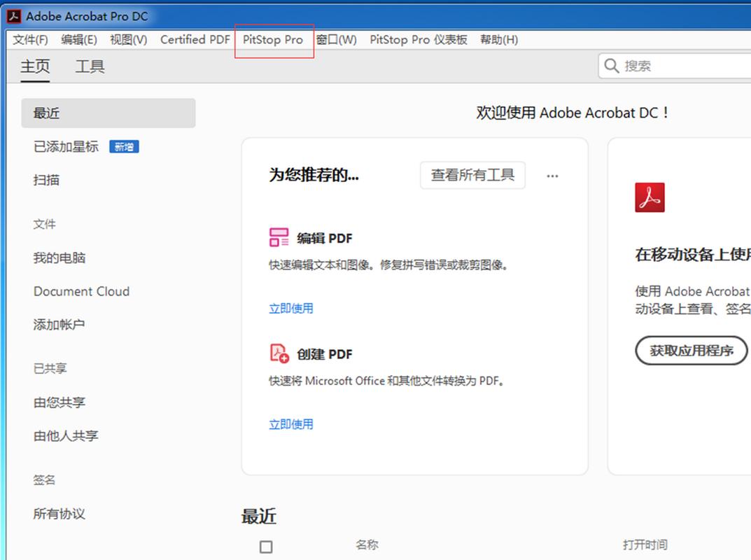Open 由您共享 in the sidebar
The image size is (751, 560).
coord(59,402)
